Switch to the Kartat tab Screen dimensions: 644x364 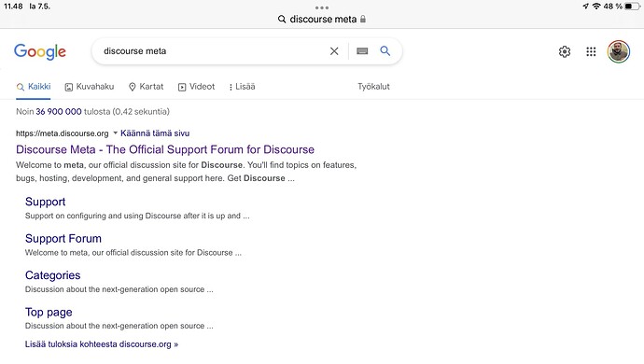[146, 87]
